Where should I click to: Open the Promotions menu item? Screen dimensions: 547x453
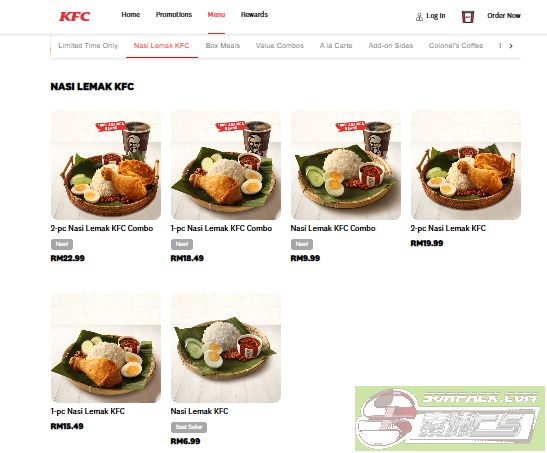click(x=174, y=15)
